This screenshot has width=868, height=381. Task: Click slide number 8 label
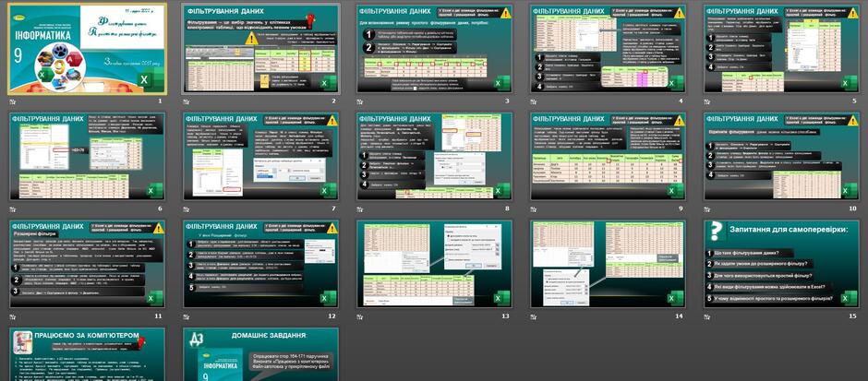pos(508,208)
